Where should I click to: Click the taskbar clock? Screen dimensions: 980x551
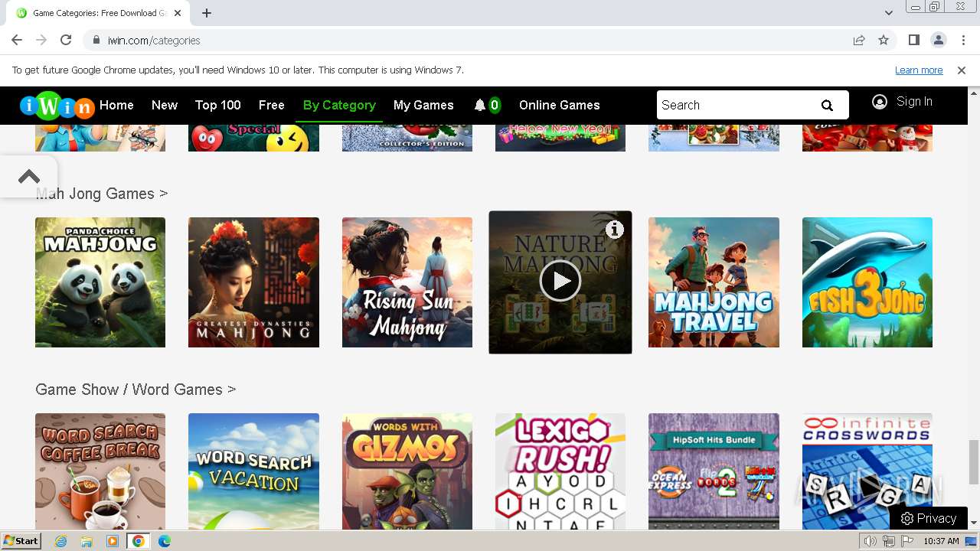tap(941, 541)
